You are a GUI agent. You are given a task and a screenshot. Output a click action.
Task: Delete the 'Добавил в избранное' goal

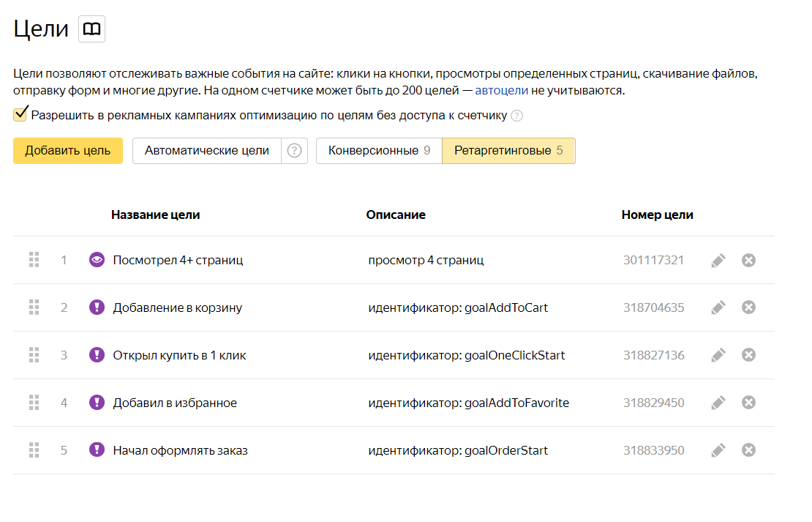[x=748, y=403]
